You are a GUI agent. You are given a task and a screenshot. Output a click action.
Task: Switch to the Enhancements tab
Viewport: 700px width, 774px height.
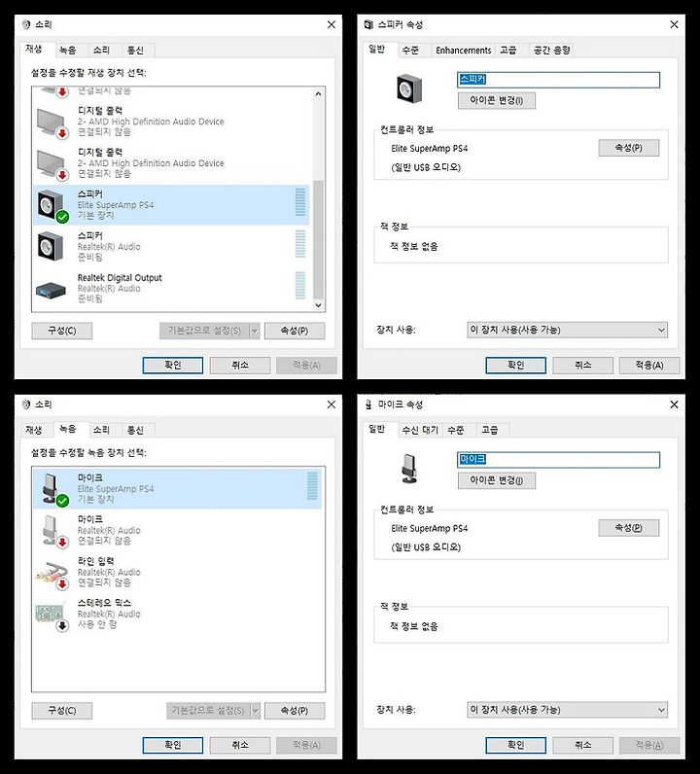[463, 51]
